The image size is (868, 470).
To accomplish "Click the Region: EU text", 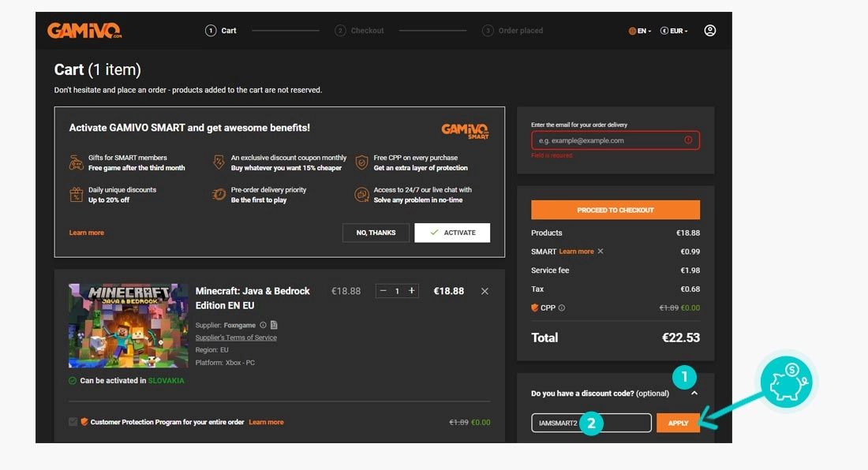I will pos(211,350).
